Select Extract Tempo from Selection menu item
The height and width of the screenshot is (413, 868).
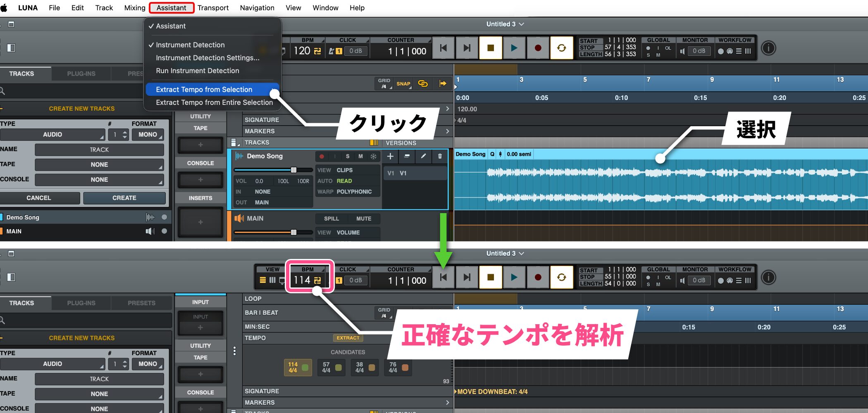(204, 90)
